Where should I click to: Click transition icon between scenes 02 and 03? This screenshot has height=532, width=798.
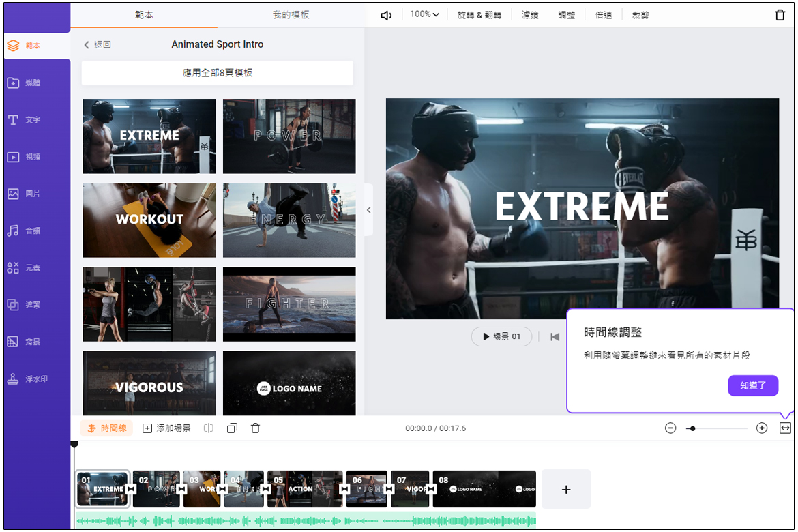click(x=181, y=489)
